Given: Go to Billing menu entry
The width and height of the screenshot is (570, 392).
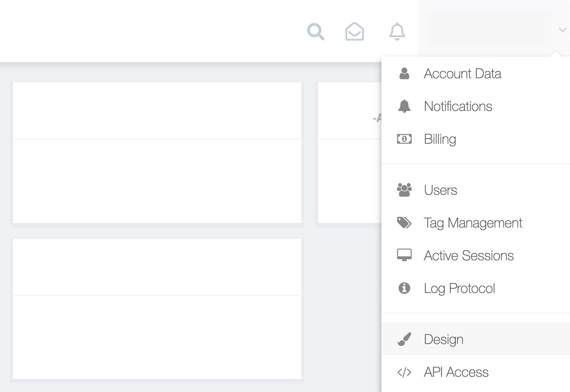Looking at the screenshot, I should click(x=476, y=139).
